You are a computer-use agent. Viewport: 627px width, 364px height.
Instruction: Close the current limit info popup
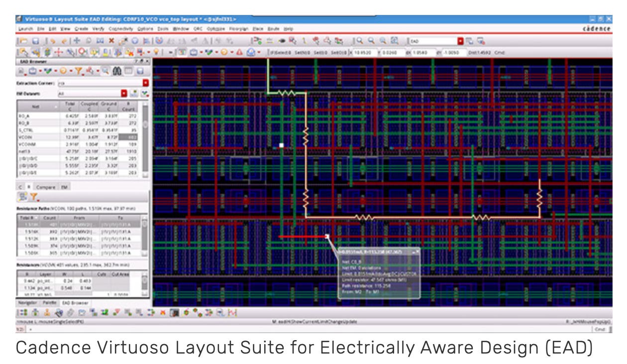(417, 252)
